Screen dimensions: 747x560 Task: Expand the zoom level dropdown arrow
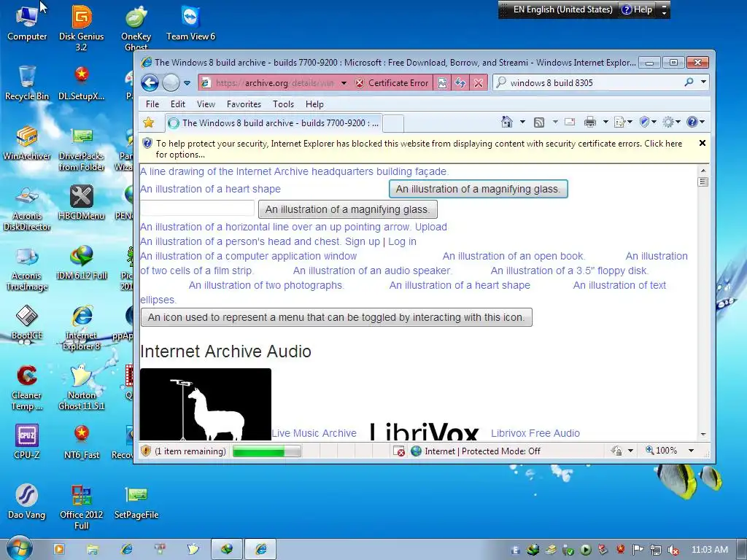[691, 451]
